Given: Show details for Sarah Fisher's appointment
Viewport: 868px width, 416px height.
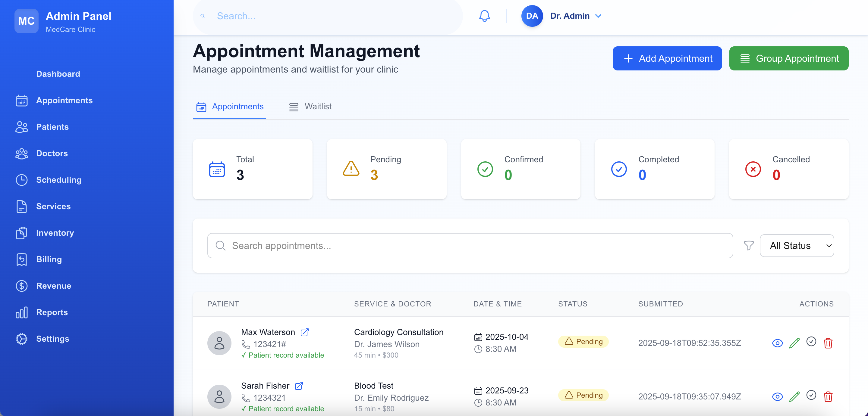Looking at the screenshot, I should (x=777, y=396).
